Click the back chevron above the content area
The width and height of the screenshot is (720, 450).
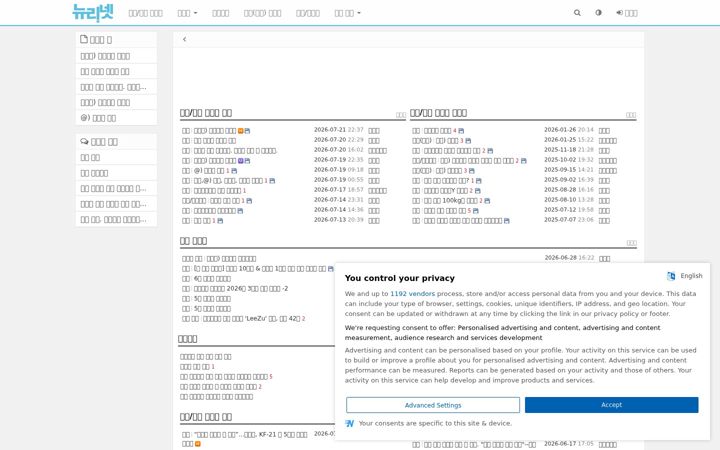pos(185,39)
